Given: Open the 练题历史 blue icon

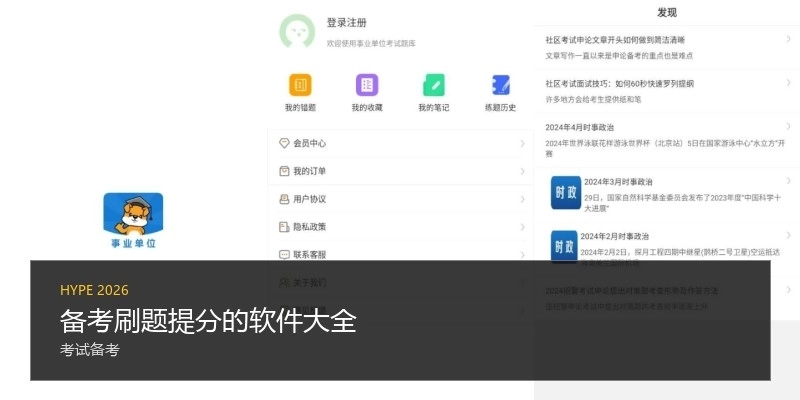Looking at the screenshot, I should [x=501, y=85].
